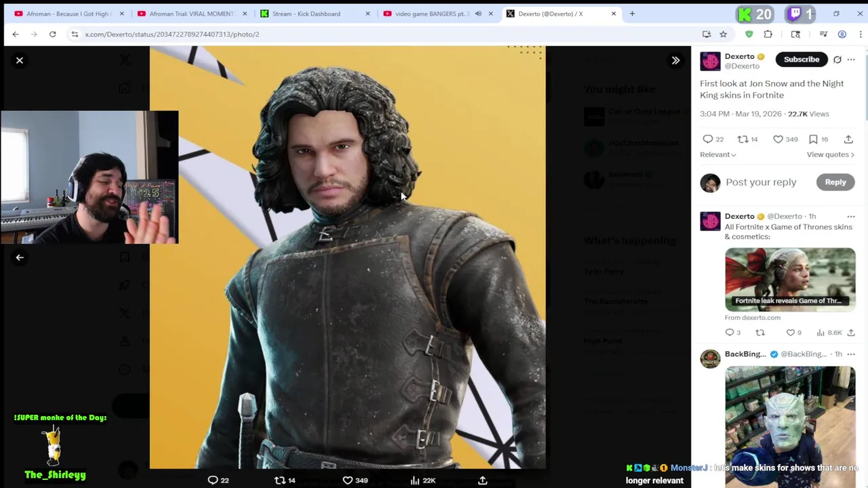Click comment icon under the photo
The height and width of the screenshot is (488, 868).
tap(213, 480)
